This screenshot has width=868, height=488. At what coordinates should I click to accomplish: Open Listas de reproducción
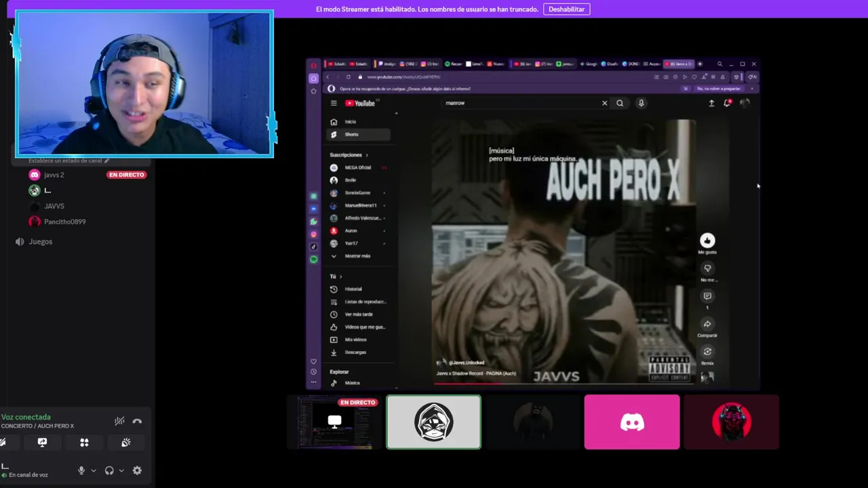click(359, 302)
